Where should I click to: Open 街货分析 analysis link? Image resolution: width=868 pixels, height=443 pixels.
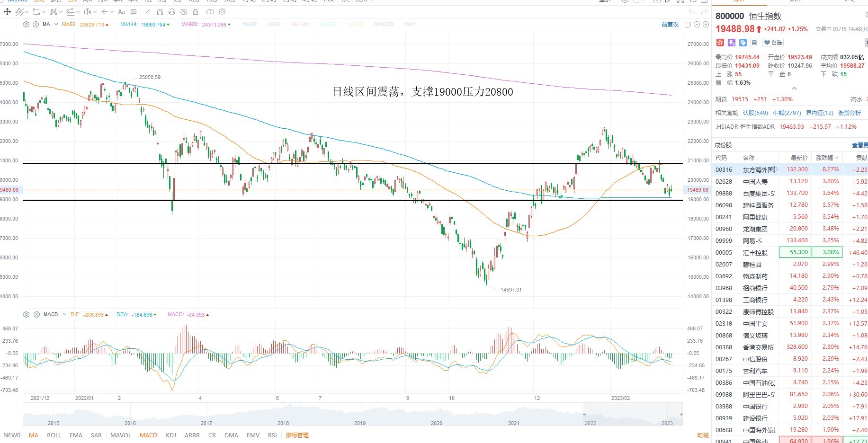click(x=850, y=113)
